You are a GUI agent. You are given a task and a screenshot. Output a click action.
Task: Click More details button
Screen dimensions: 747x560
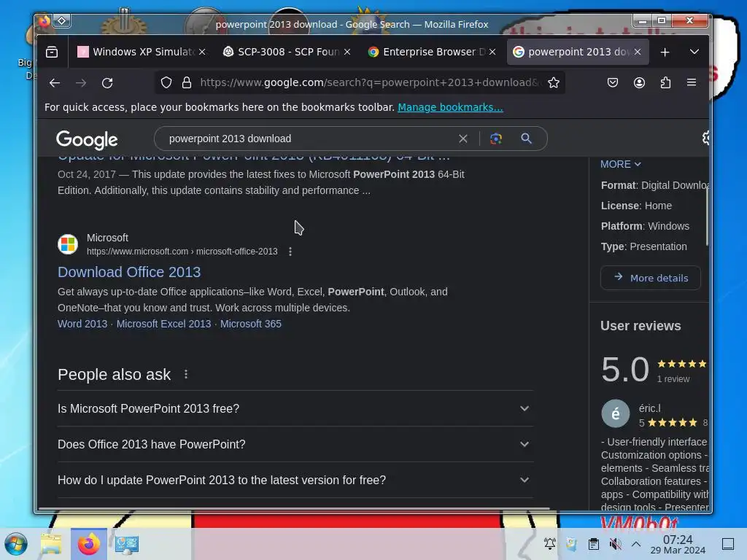click(650, 278)
